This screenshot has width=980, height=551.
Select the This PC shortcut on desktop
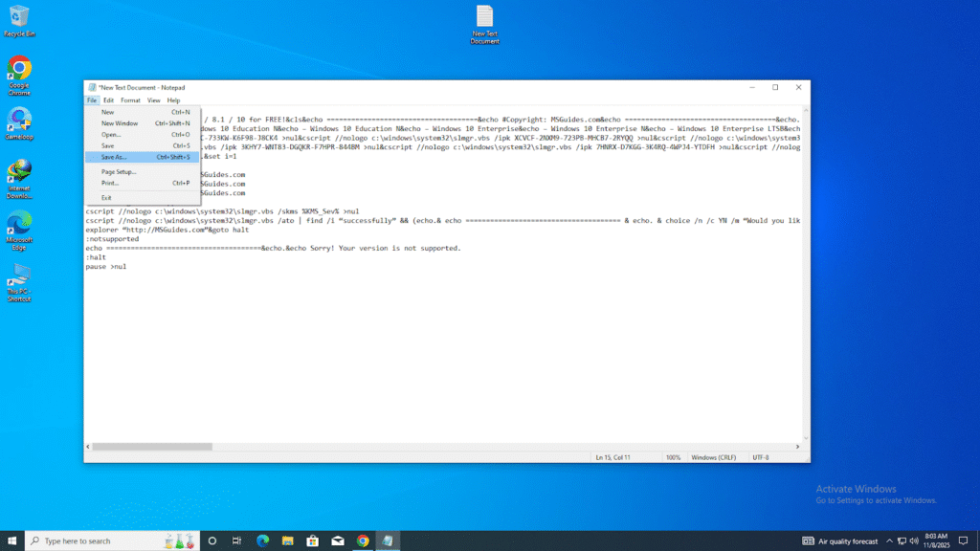[19, 277]
